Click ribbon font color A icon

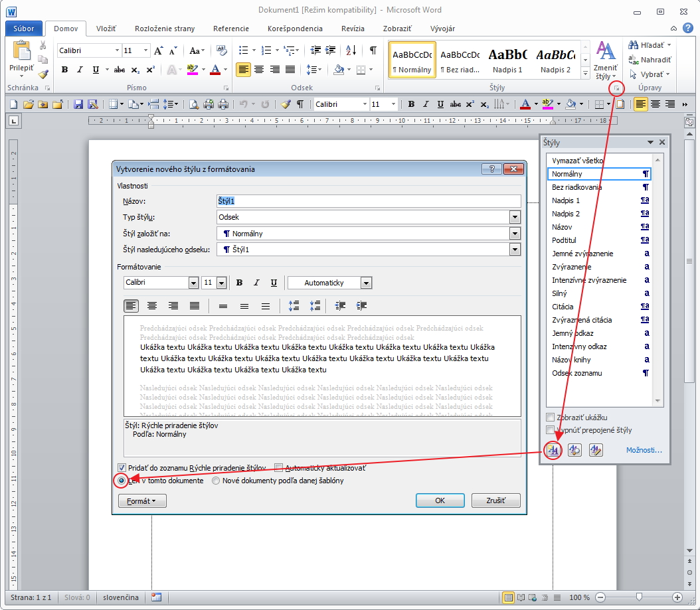[x=215, y=70]
